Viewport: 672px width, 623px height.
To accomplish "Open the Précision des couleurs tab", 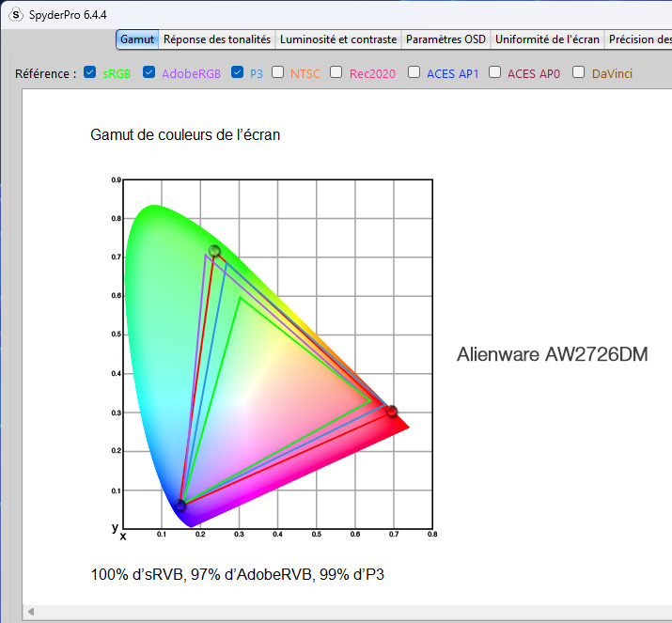I will pyautogui.click(x=638, y=39).
